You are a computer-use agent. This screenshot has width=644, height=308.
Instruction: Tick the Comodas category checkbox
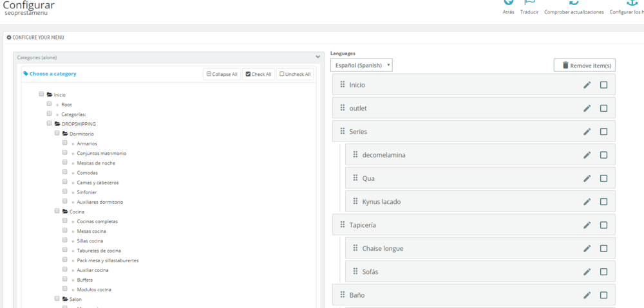(65, 172)
